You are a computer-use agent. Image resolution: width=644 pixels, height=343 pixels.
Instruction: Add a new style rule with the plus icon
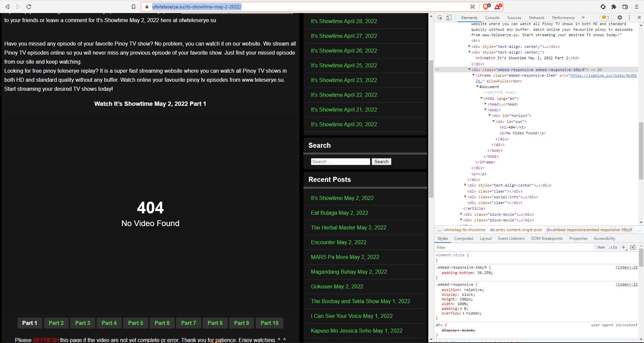point(624,247)
